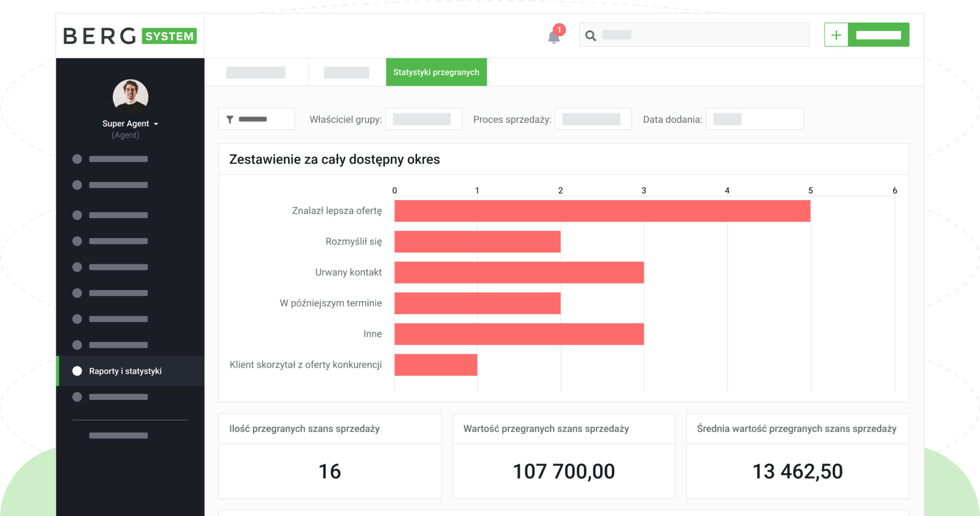Click the Inne chart bar
This screenshot has height=516, width=980.
[519, 334]
